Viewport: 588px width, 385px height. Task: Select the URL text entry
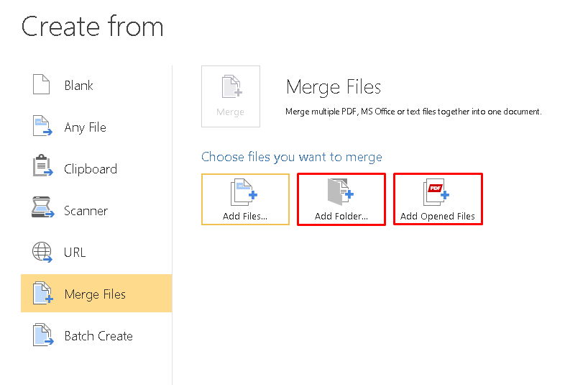75,253
